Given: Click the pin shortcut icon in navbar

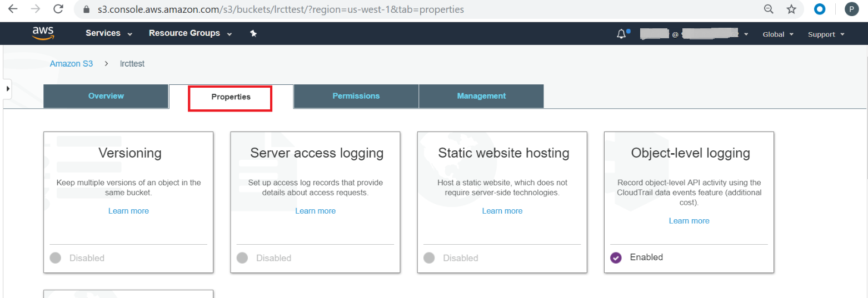Looking at the screenshot, I should 253,34.
